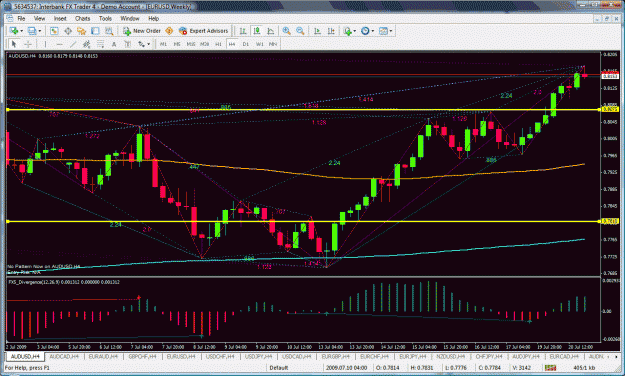Select the Trendline drawing tool
This screenshot has width=625, height=376.
(73, 44)
